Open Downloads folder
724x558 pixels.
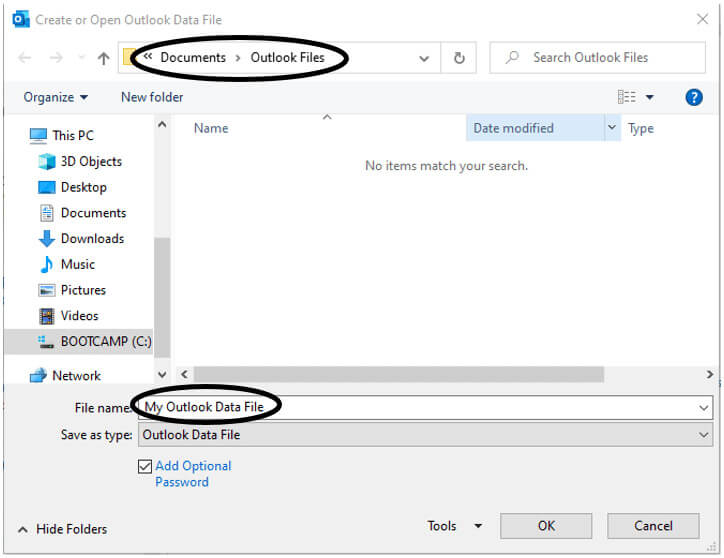(82, 239)
